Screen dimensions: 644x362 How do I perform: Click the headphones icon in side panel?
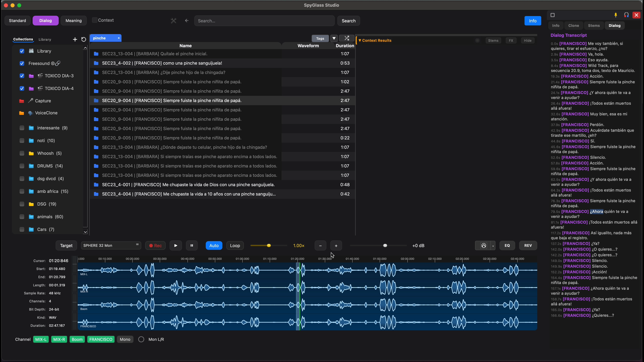(626, 15)
